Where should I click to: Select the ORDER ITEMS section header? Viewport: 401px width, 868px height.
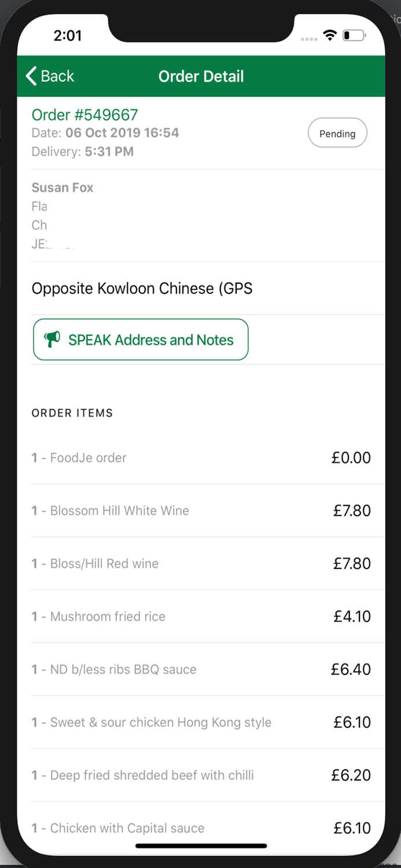pyautogui.click(x=72, y=413)
